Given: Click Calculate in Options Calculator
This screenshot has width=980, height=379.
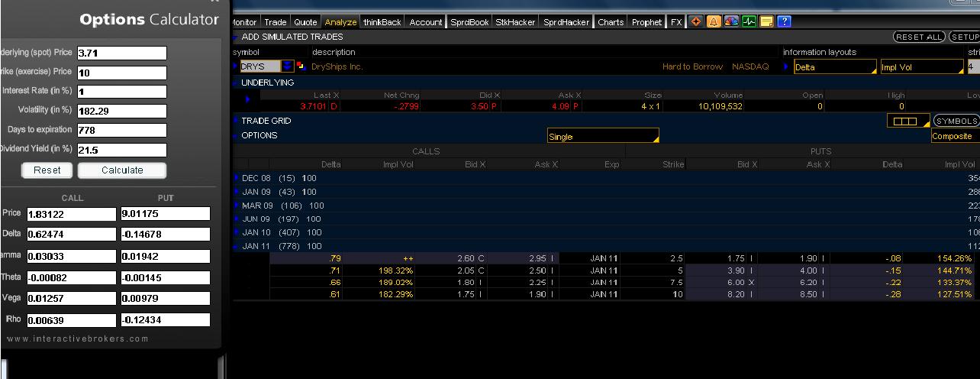Looking at the screenshot, I should (122, 170).
